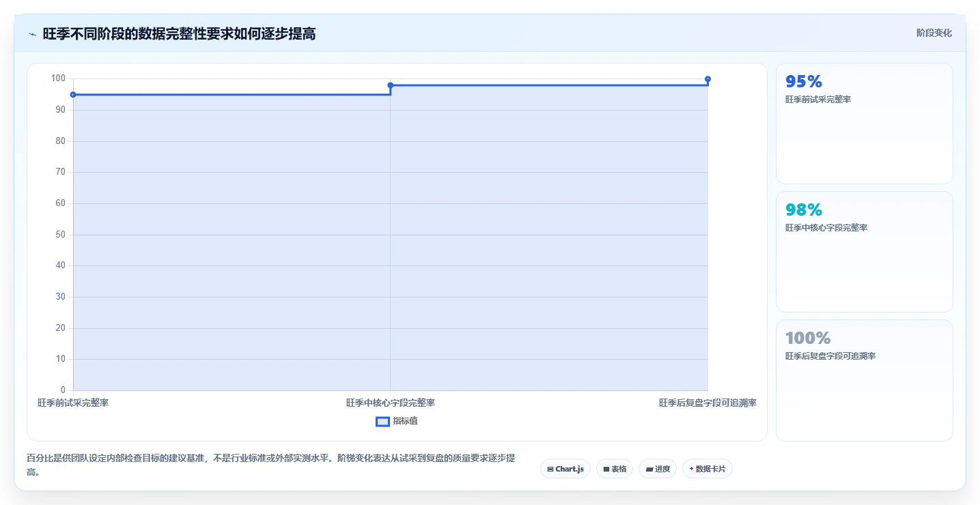Screen dimensions: 980x505
Task: Click the 98% data point on chart
Action: 390,85
